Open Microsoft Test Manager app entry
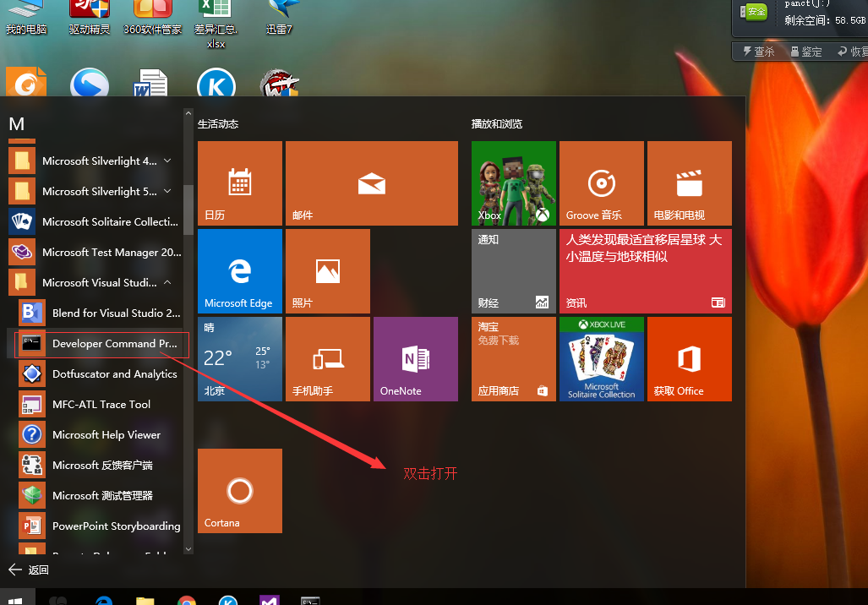868x605 pixels. (96, 253)
